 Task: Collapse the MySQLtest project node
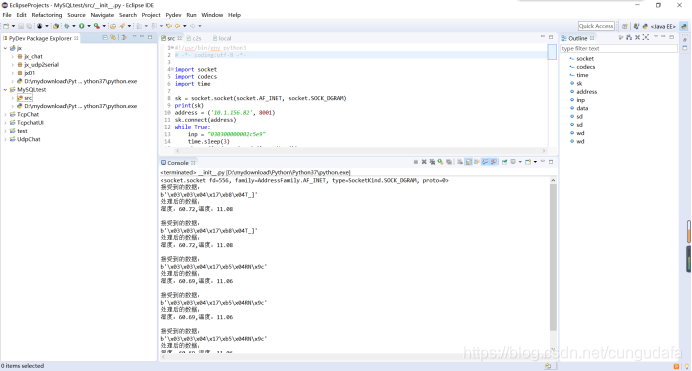tap(5, 90)
